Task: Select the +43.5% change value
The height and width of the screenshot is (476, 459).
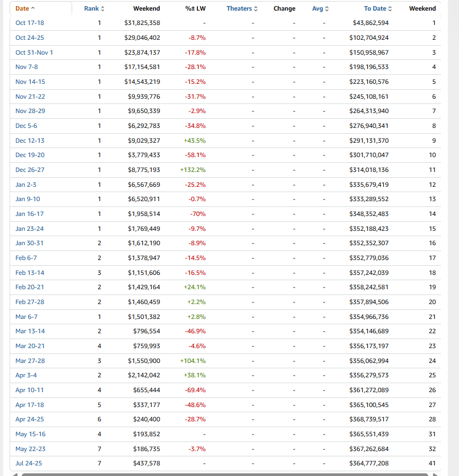Action: [195, 141]
